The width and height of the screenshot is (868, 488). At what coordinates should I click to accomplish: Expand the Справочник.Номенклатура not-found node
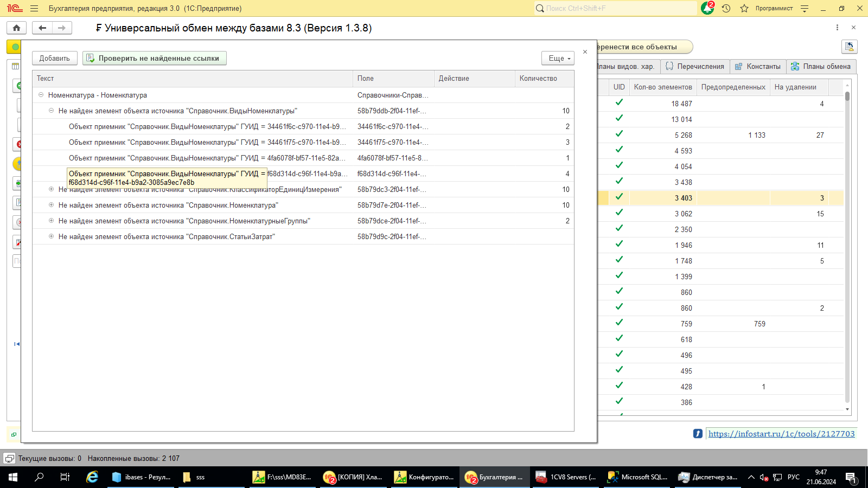coord(51,205)
